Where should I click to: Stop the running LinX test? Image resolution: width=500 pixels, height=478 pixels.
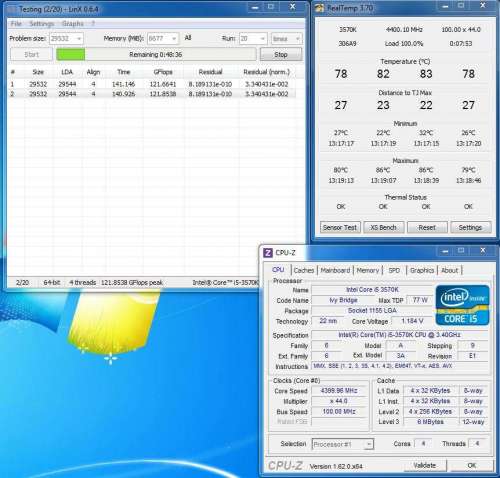pos(281,55)
